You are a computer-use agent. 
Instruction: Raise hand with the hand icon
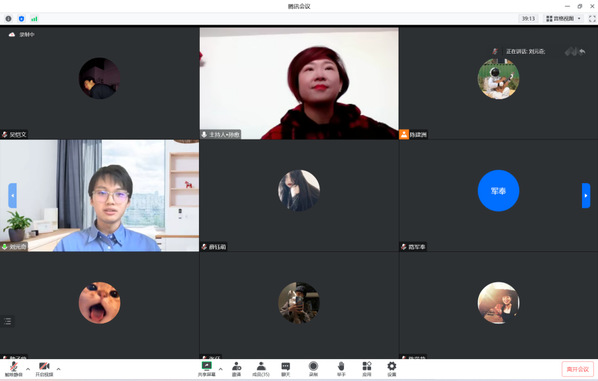coord(341,369)
